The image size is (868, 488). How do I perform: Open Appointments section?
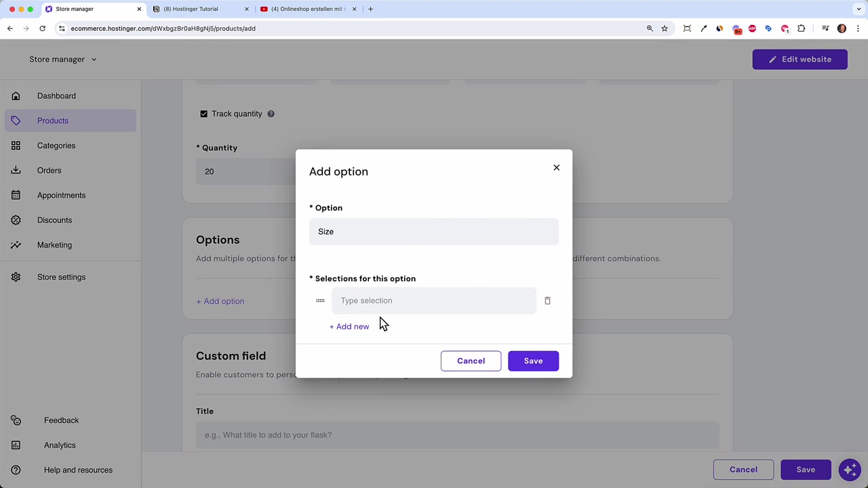point(61,195)
